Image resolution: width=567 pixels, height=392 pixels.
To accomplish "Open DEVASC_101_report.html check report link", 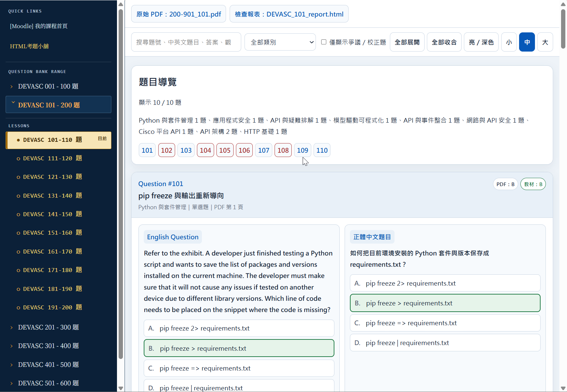I will [289, 14].
